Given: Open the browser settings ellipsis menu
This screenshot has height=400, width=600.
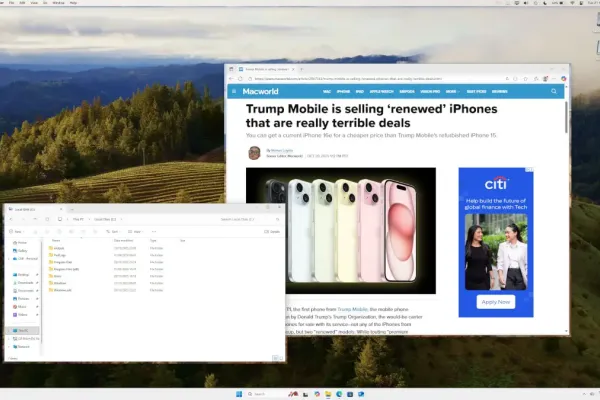Looking at the screenshot, I should pyautogui.click(x=554, y=79).
